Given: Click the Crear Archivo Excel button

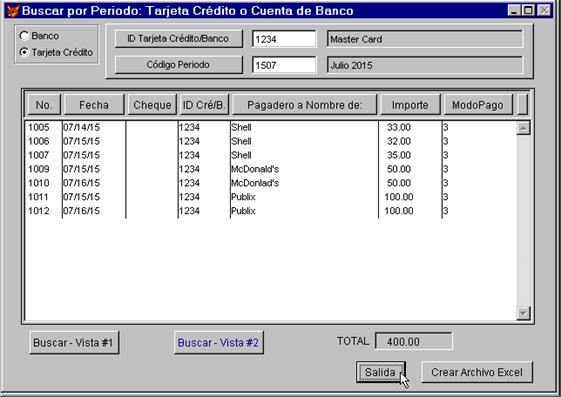Looking at the screenshot, I should (x=477, y=372).
